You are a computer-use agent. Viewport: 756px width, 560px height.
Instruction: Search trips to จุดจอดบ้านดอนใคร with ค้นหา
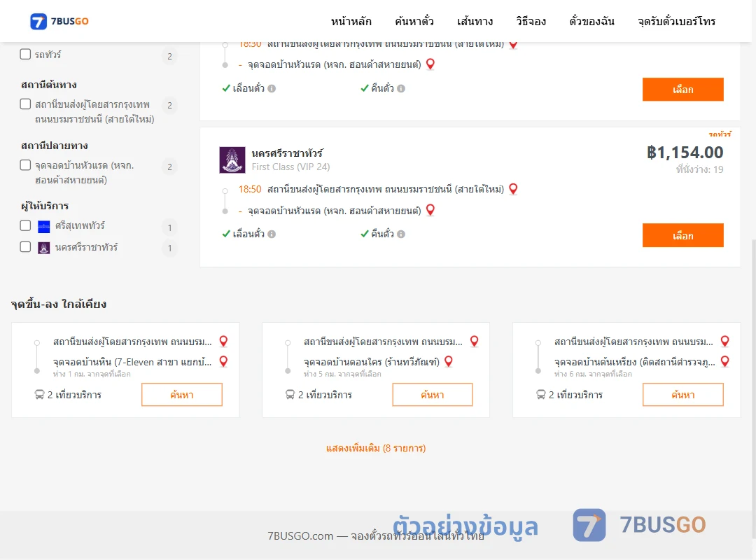pos(433,395)
